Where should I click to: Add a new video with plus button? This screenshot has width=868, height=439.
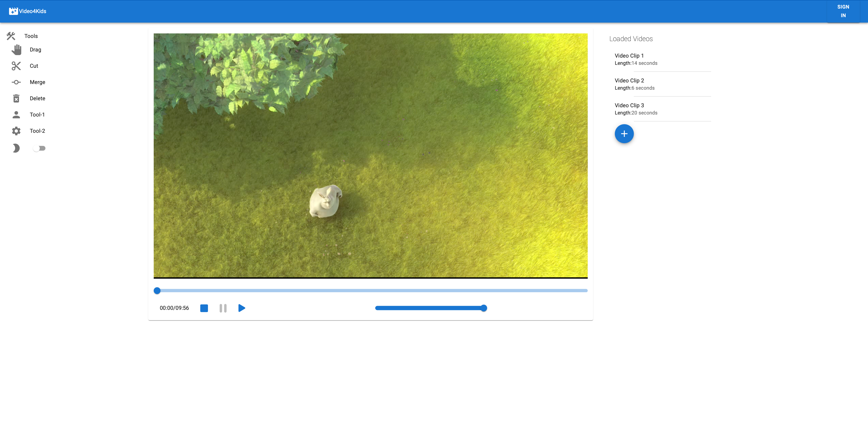click(x=624, y=134)
